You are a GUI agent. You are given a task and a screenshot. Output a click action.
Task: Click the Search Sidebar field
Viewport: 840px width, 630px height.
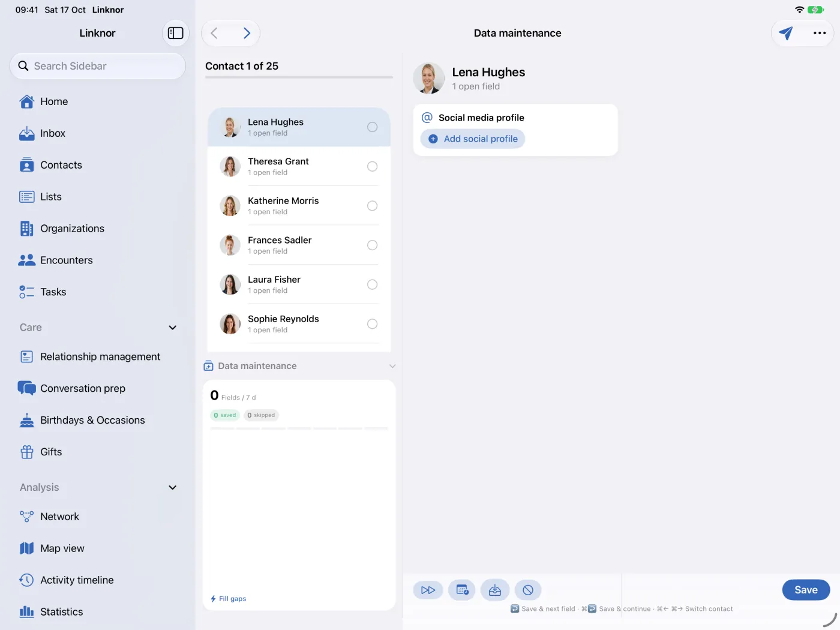click(98, 66)
